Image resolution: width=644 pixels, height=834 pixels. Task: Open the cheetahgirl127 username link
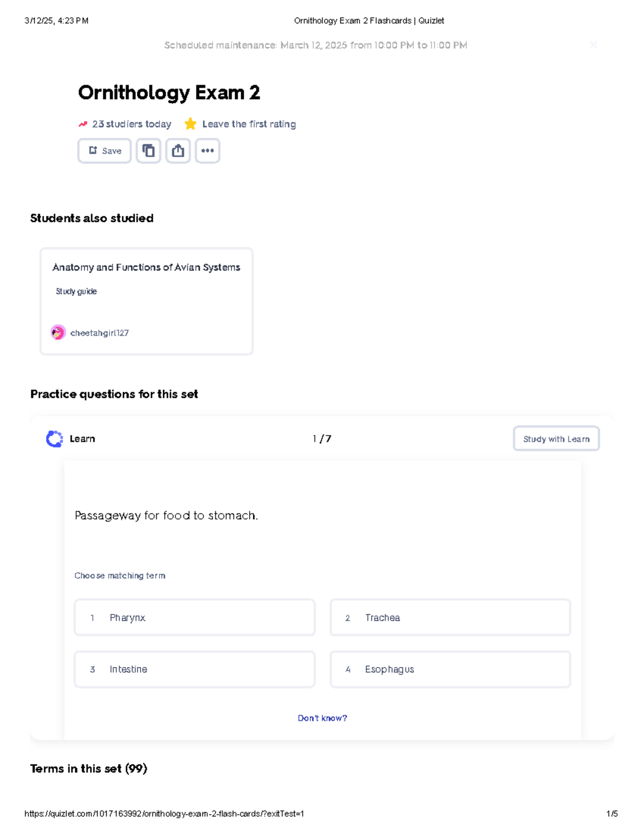pos(99,333)
